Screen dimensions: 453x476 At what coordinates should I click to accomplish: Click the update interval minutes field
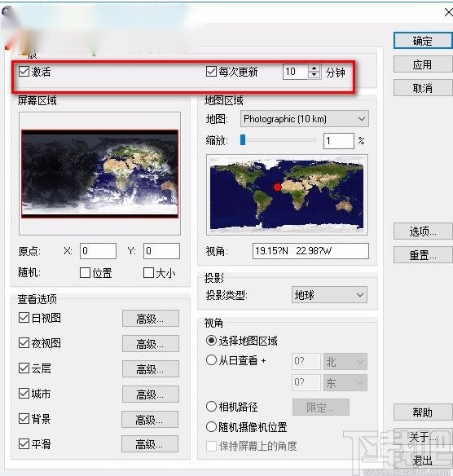pyautogui.click(x=295, y=72)
